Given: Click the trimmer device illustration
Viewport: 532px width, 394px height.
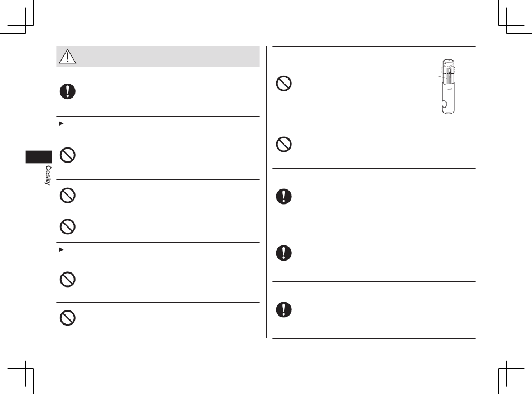Looking at the screenshot, I should click(x=448, y=87).
